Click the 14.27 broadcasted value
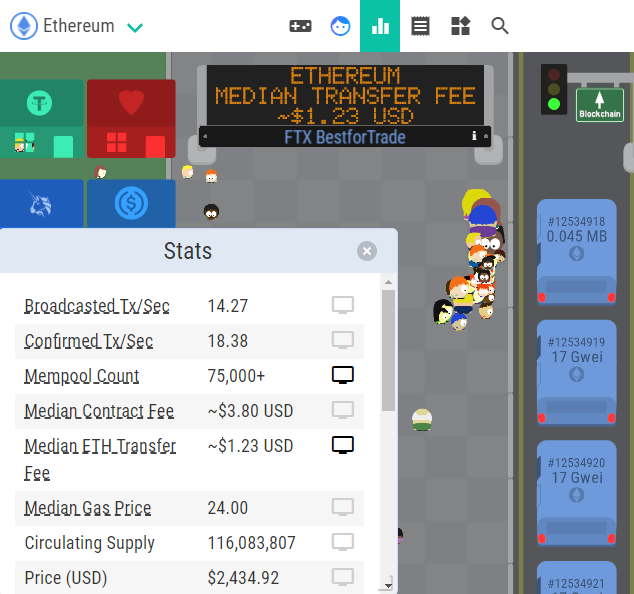Screen dimensions: 634x594 coord(228,306)
